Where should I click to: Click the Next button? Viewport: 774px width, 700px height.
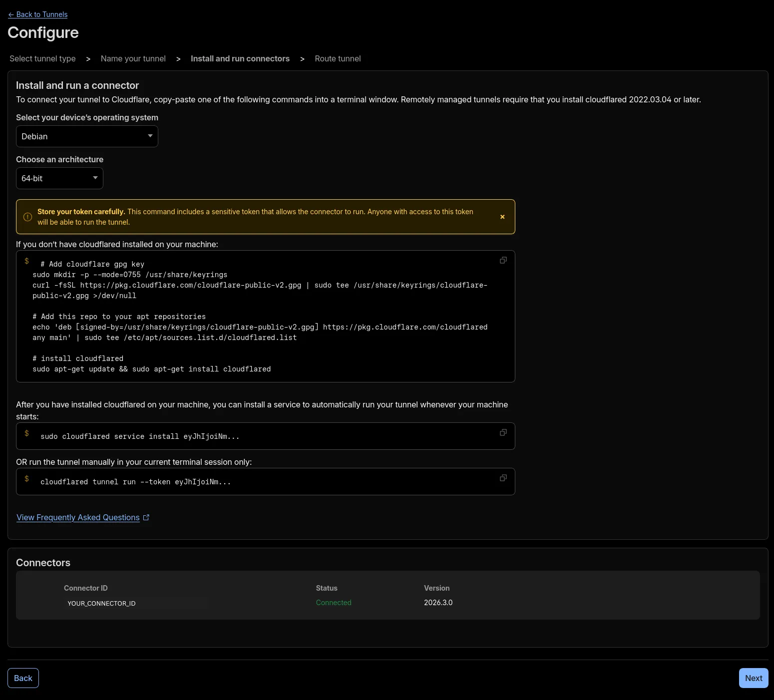[x=754, y=678]
